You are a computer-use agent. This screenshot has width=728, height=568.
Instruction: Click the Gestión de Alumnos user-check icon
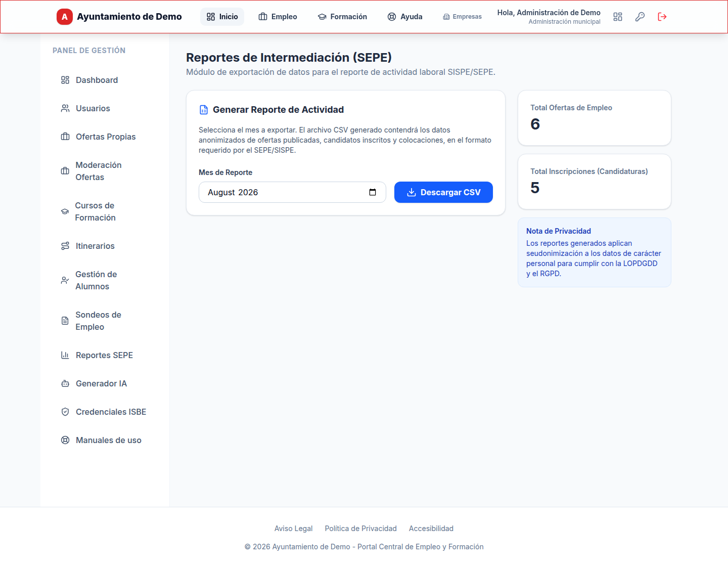(65, 280)
